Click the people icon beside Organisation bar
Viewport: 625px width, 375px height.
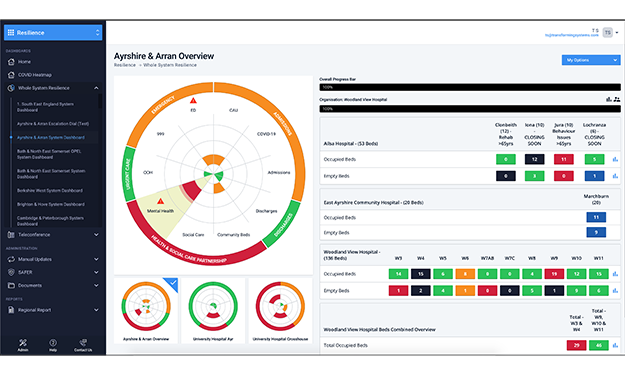617,99
